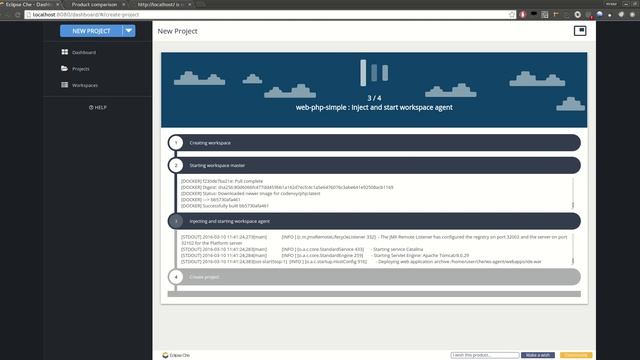Collapse step 3 Injecting and starting workspace agent

point(374,221)
